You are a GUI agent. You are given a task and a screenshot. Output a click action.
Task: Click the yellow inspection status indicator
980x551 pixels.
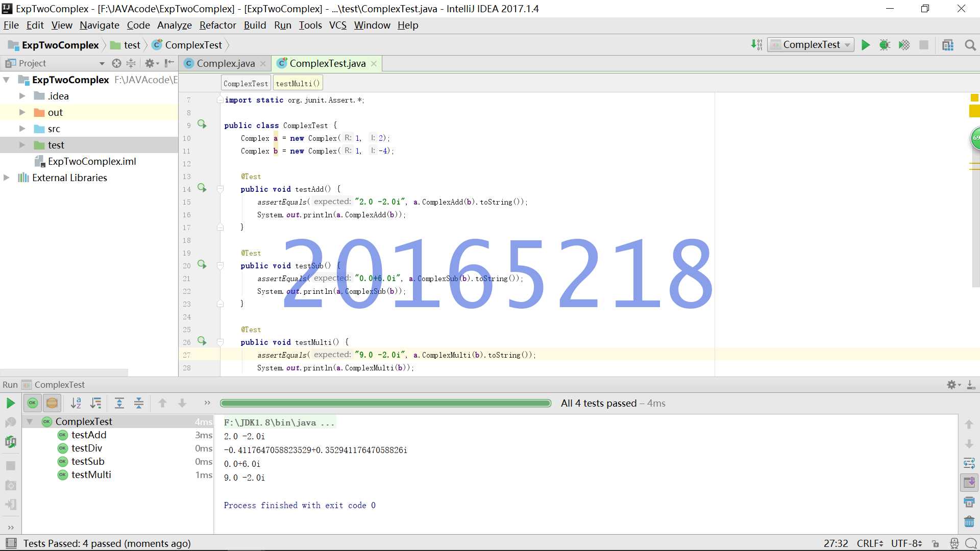pyautogui.click(x=974, y=97)
